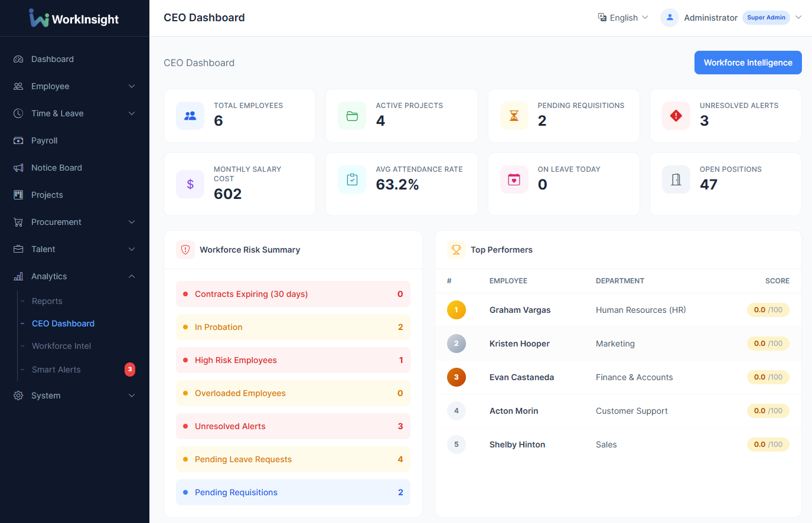Select the Total Employees people icon
This screenshot has height=523, width=812.
point(190,116)
